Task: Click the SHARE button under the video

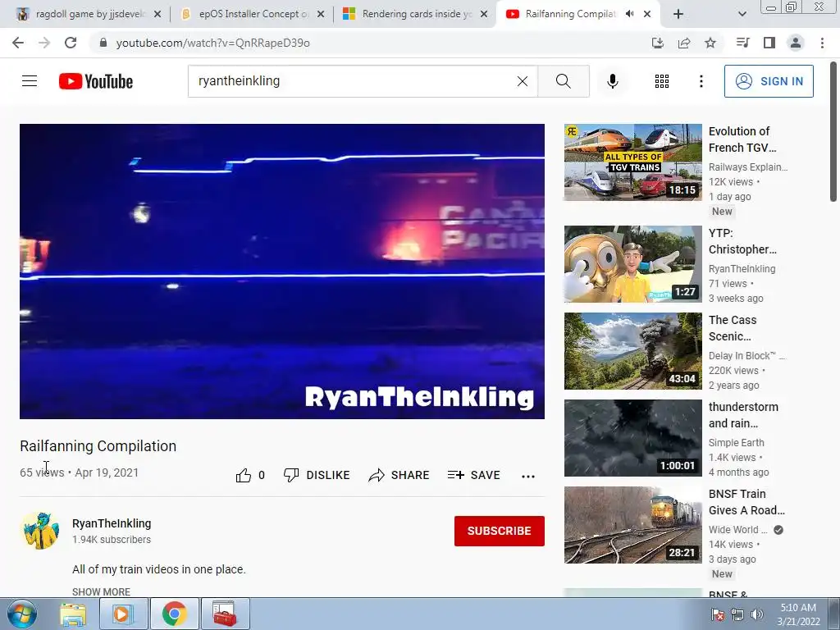Action: point(399,475)
